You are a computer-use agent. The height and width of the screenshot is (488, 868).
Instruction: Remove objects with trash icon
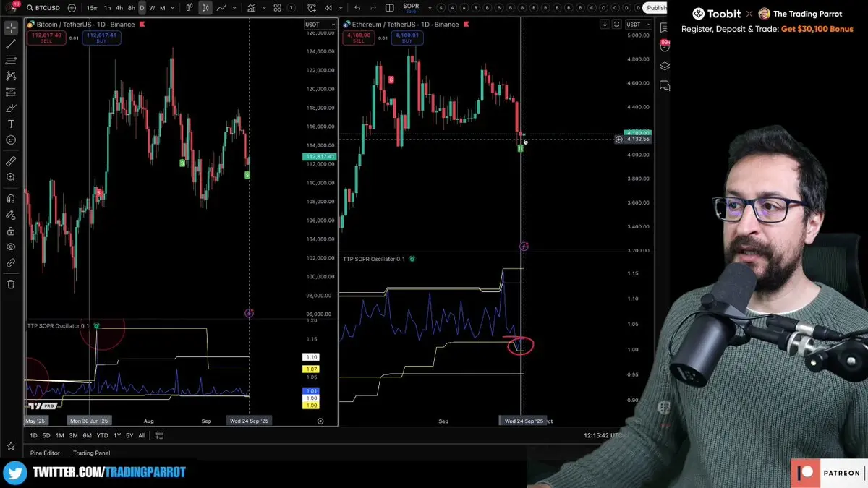(11, 284)
